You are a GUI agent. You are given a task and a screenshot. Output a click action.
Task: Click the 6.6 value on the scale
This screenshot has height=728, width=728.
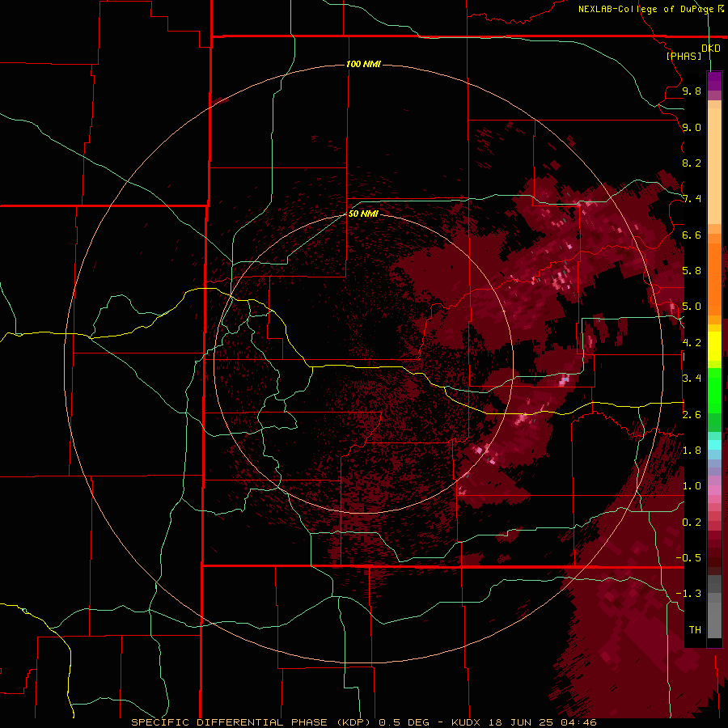(692, 235)
